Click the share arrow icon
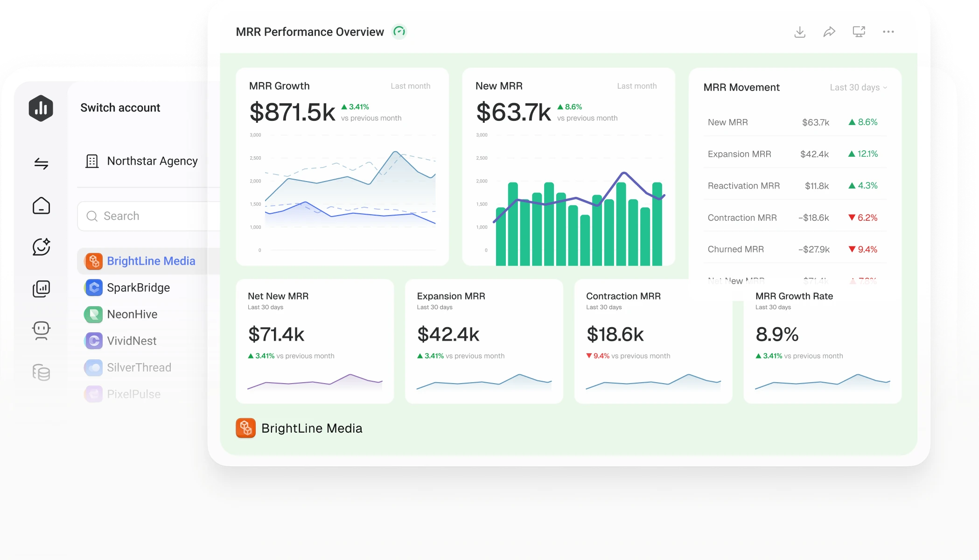The width and height of the screenshot is (979, 560). pos(829,32)
